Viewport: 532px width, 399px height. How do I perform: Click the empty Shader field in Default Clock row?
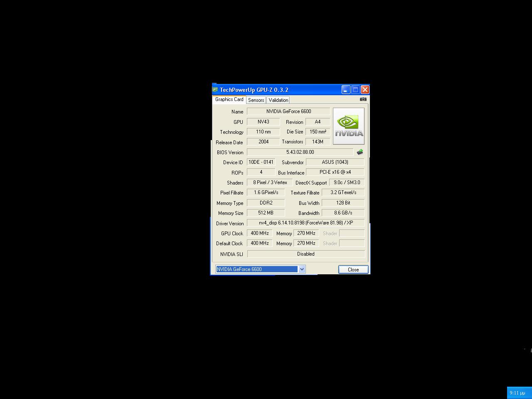tap(352, 243)
